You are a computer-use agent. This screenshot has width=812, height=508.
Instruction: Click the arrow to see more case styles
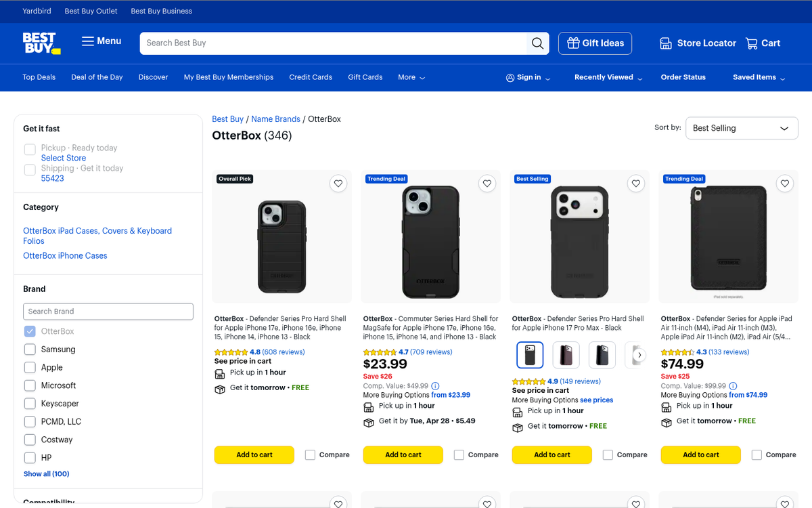tap(638, 354)
